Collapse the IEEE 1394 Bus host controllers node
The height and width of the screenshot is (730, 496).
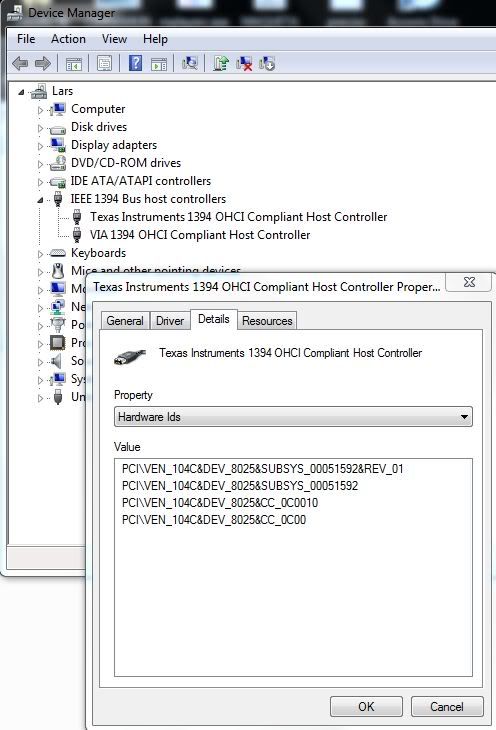click(40, 200)
